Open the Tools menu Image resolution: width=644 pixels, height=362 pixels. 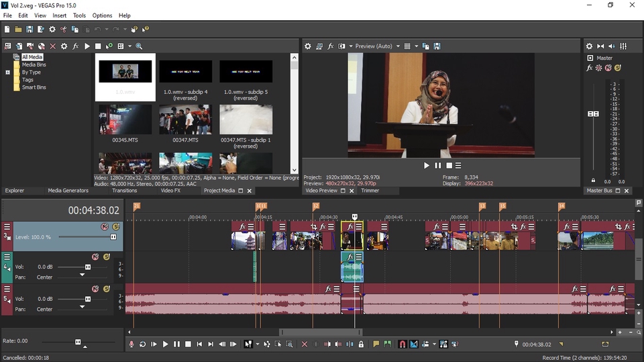tap(79, 15)
